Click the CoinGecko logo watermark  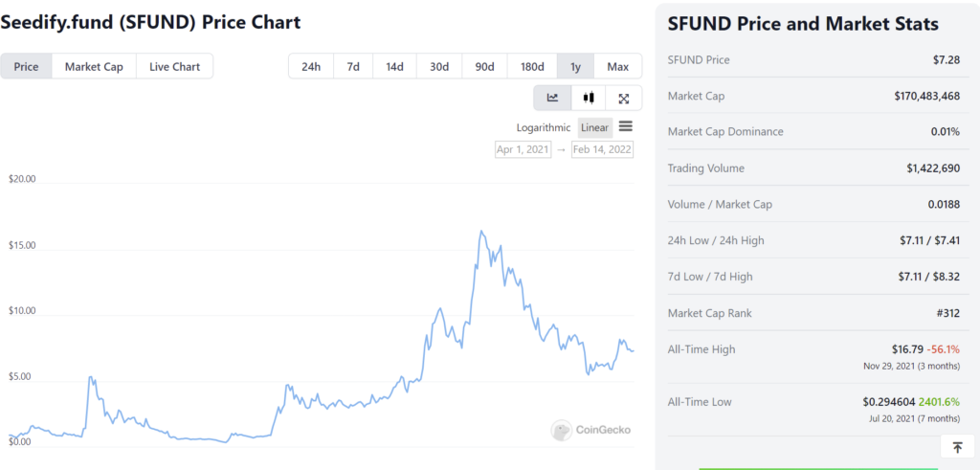tap(591, 430)
